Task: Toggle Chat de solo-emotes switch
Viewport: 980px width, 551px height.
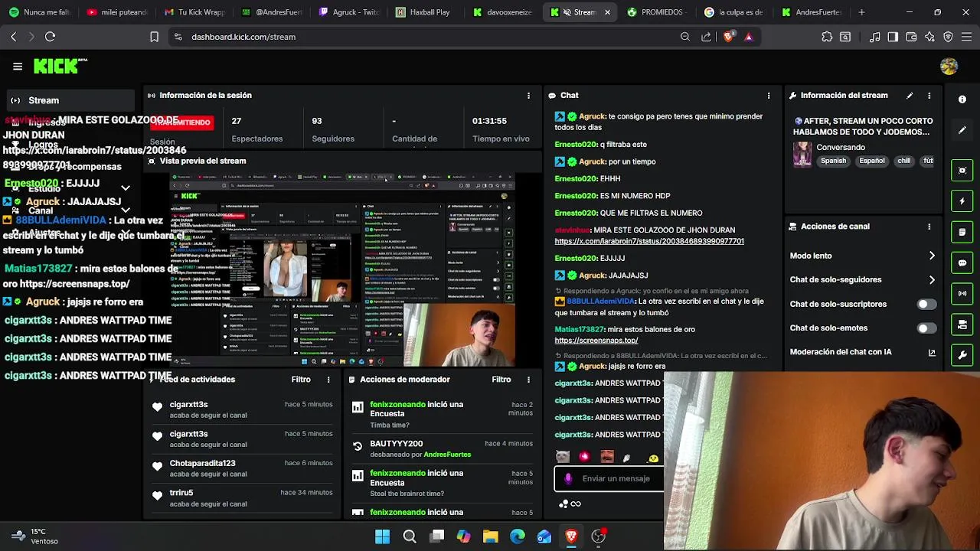Action: pyautogui.click(x=926, y=328)
